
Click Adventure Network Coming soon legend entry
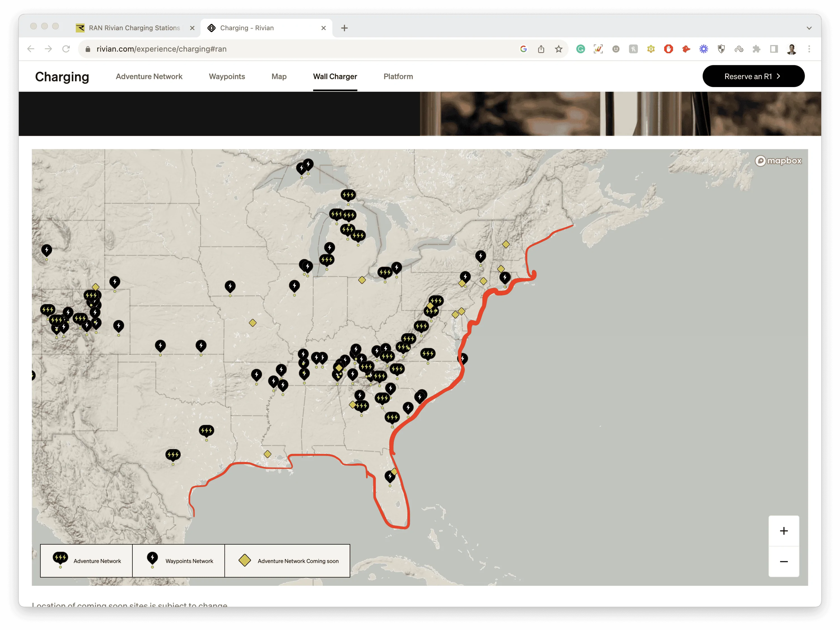[x=287, y=561]
